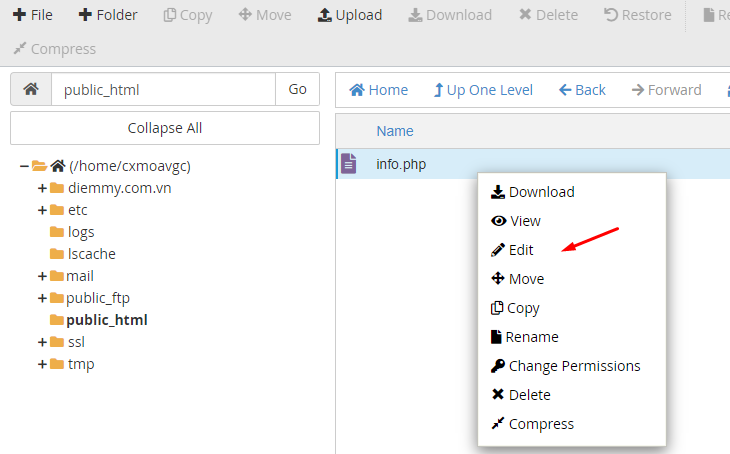Select Change Permissions in context menu
This screenshot has height=454, width=730.
574,366
